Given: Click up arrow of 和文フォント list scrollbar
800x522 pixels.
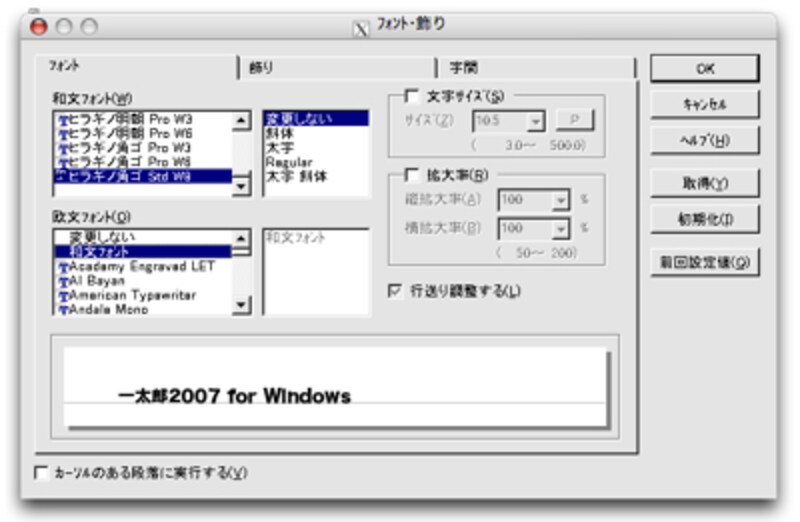Looking at the screenshot, I should pyautogui.click(x=240, y=120).
